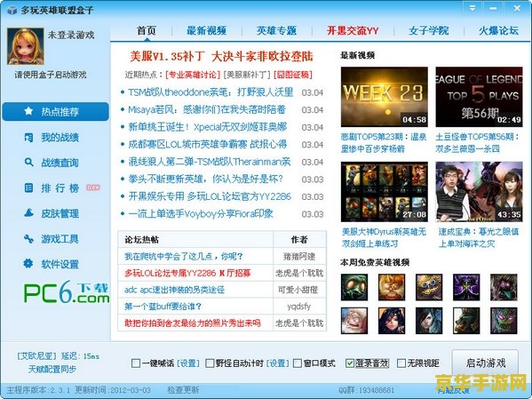Open forum post adc apc速出神装的另类途径
532x399 pixels.
tap(174, 290)
